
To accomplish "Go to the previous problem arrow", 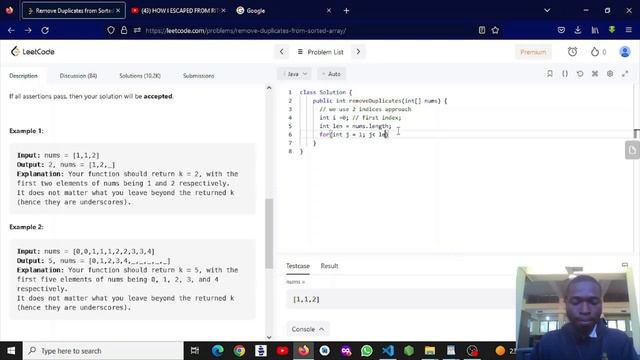I will 282,52.
